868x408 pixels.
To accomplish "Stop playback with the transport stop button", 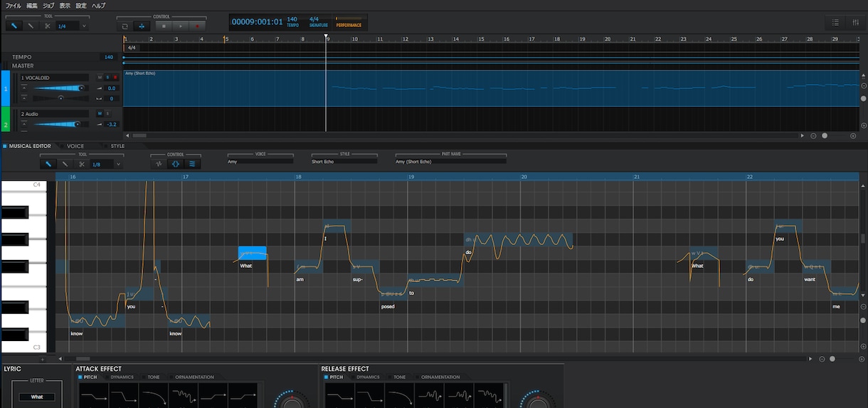I will (163, 26).
